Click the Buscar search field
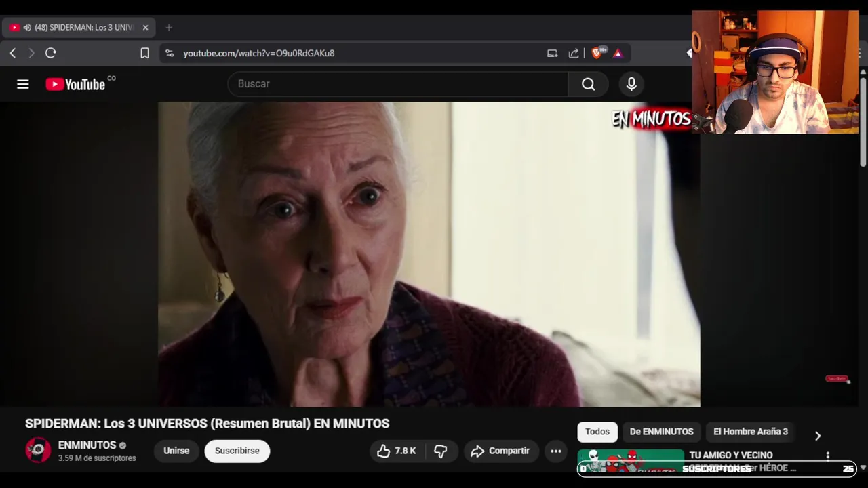This screenshot has width=868, height=488. tap(398, 84)
